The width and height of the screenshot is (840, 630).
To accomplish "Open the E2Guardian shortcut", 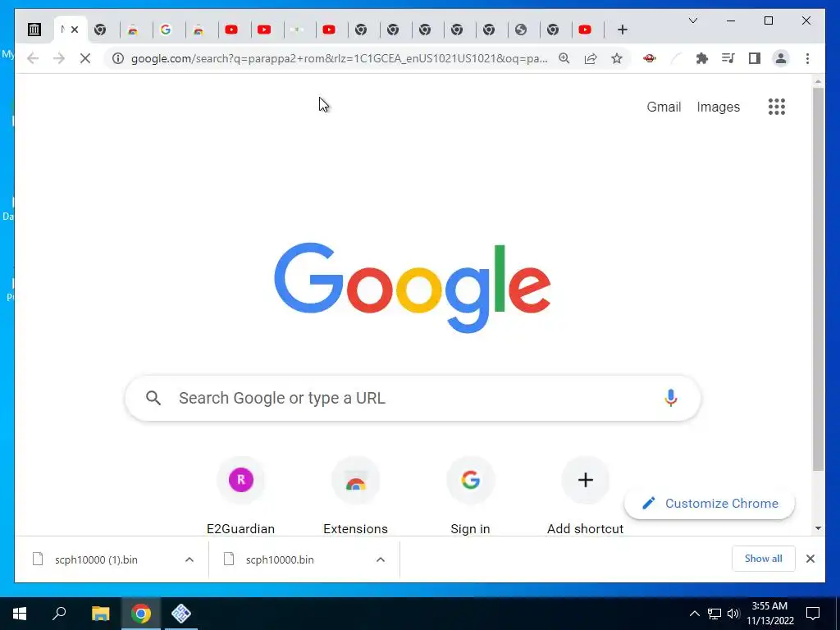I will tap(240, 495).
